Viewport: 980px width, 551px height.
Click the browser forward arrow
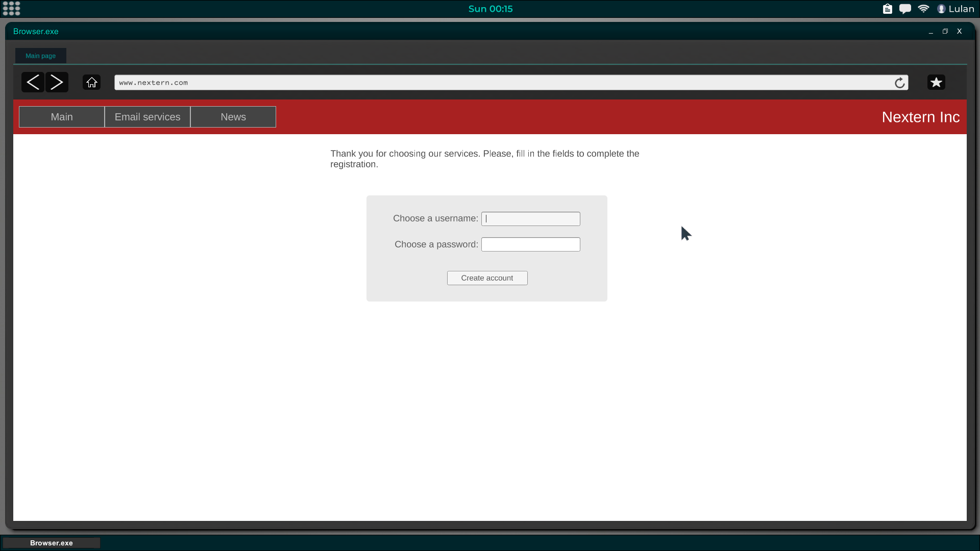57,82
